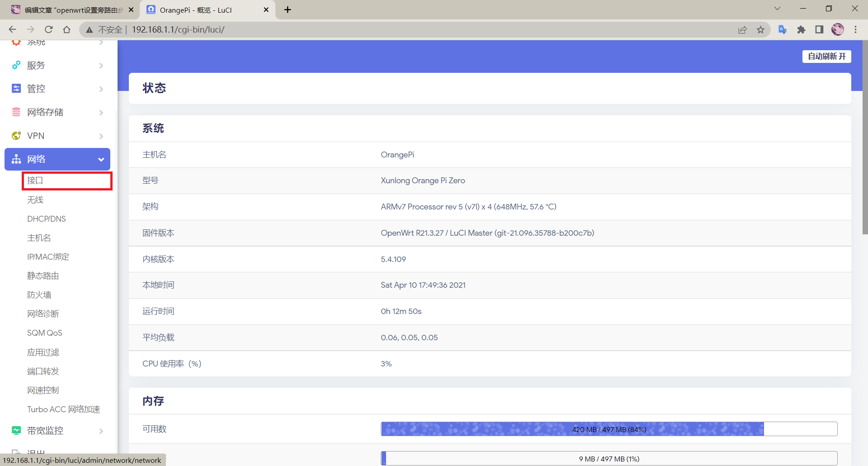Click the 服务 services gear icon
Viewport: 868px width, 466px height.
(x=16, y=65)
